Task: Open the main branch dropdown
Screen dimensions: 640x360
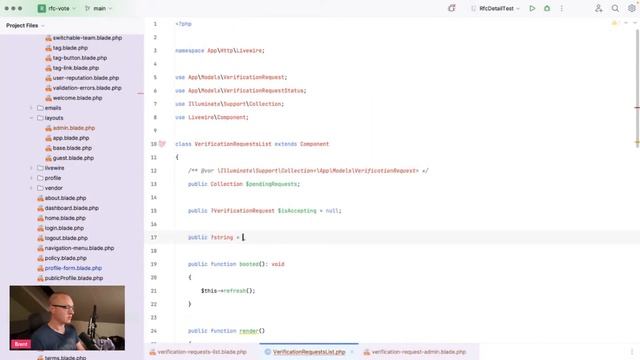Action: click(x=98, y=8)
